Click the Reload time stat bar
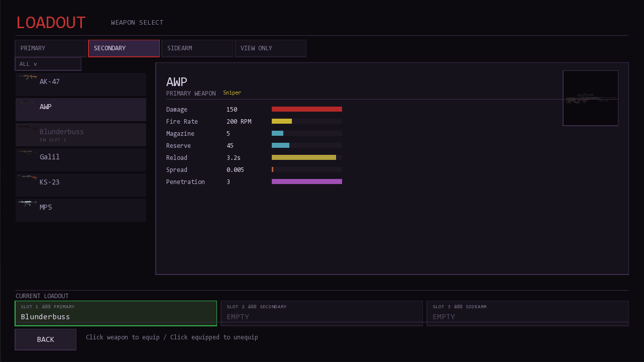 coord(307,157)
